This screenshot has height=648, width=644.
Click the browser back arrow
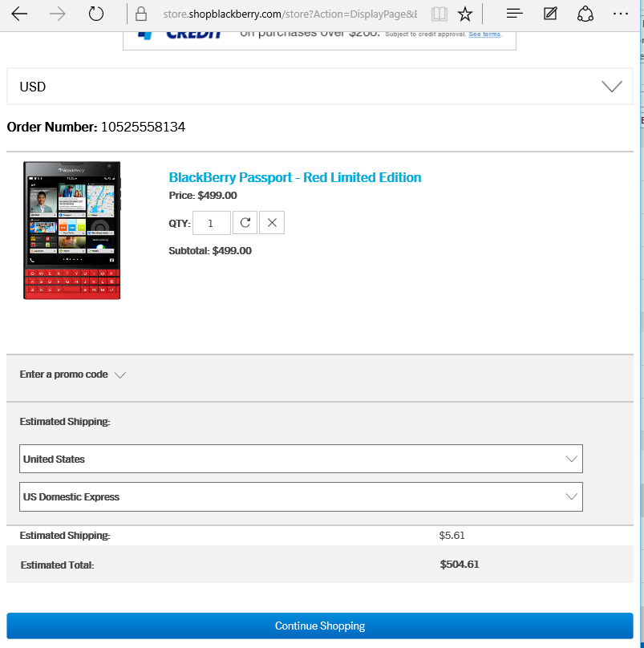coord(19,14)
